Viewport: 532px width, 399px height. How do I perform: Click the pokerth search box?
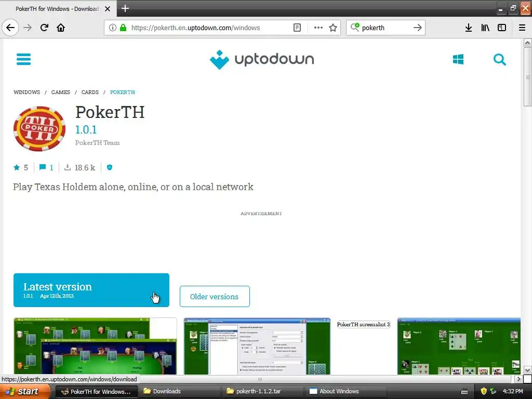click(386, 28)
